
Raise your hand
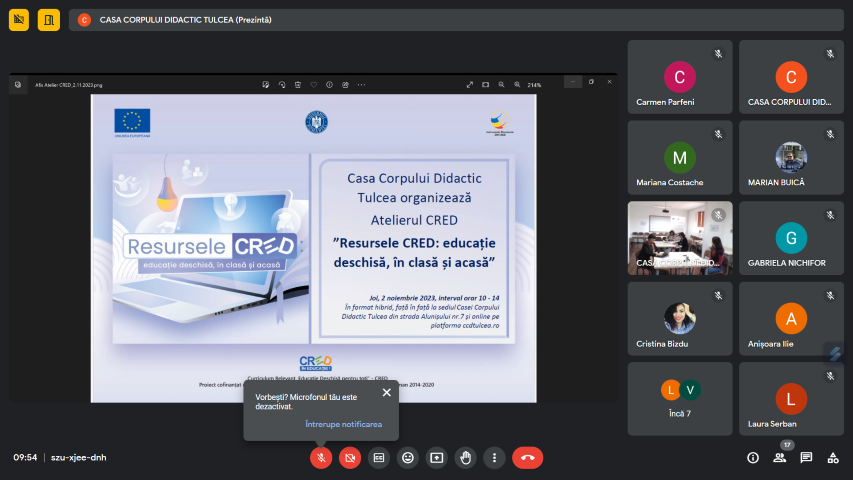[465, 457]
